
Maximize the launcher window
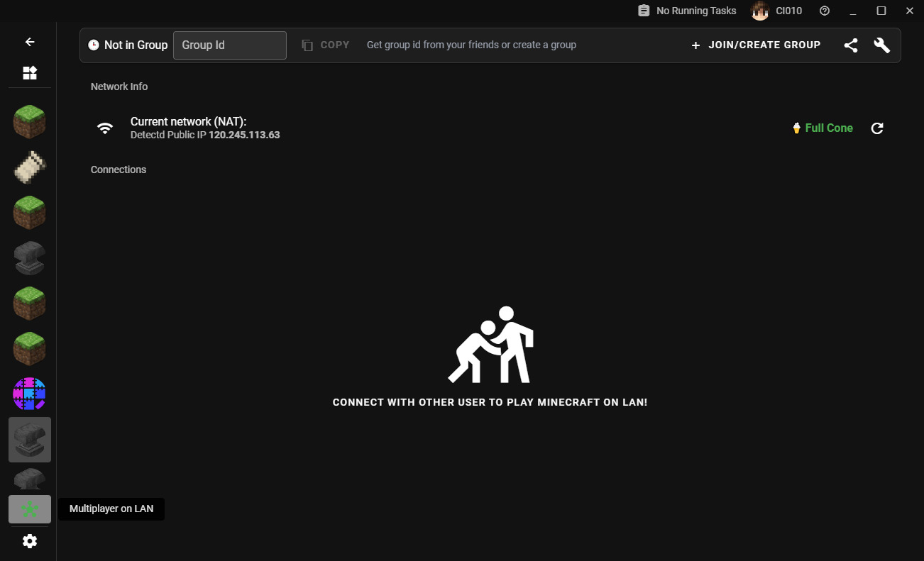881,11
